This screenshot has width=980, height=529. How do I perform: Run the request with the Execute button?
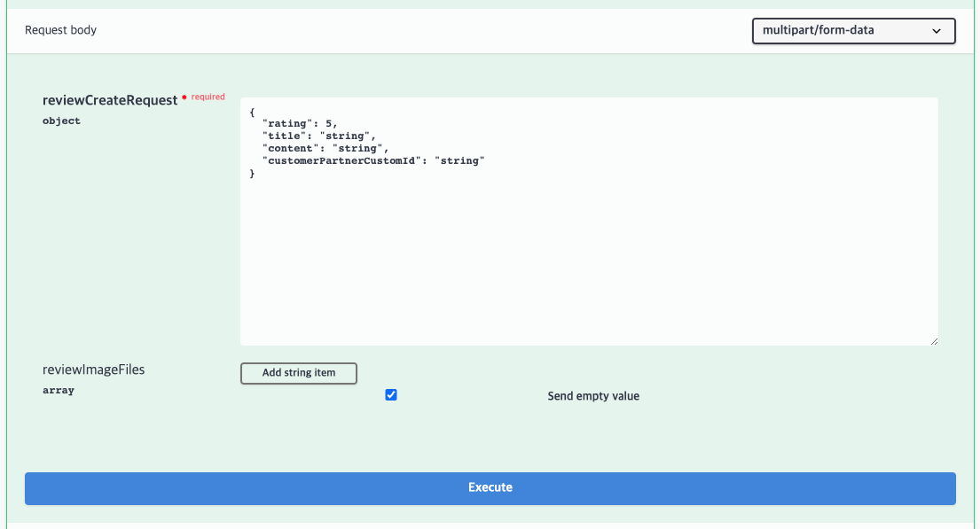point(490,487)
